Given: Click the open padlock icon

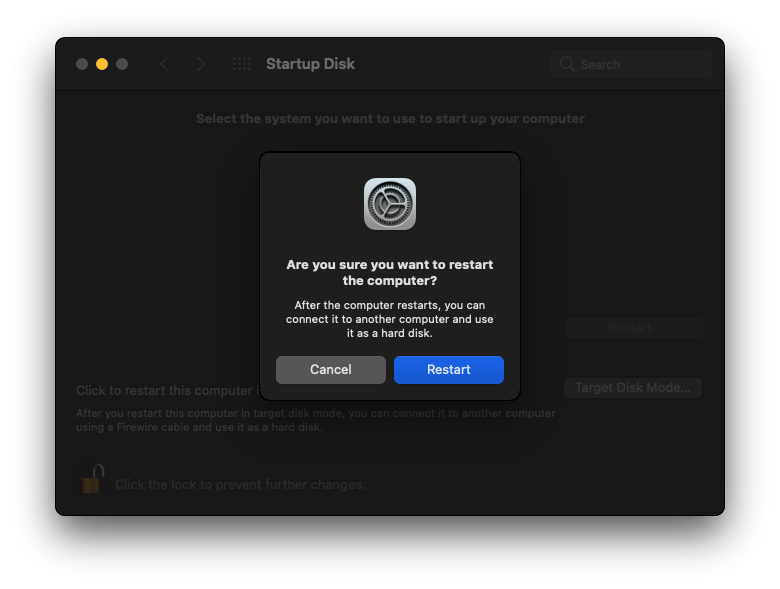Looking at the screenshot, I should (x=93, y=479).
